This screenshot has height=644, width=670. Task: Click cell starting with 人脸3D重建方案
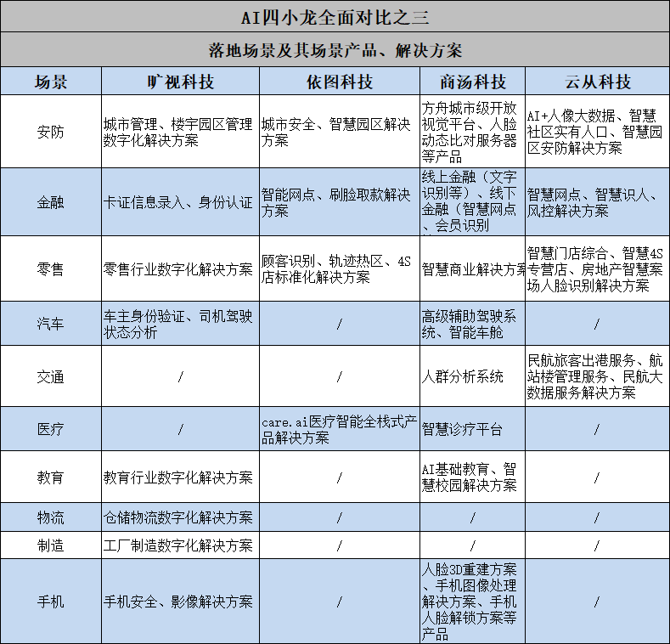473,602
